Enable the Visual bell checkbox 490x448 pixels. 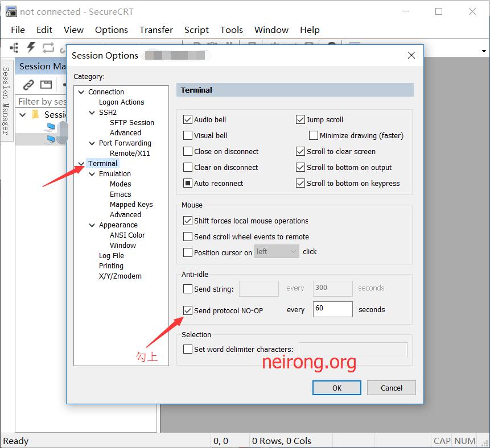[x=188, y=135]
